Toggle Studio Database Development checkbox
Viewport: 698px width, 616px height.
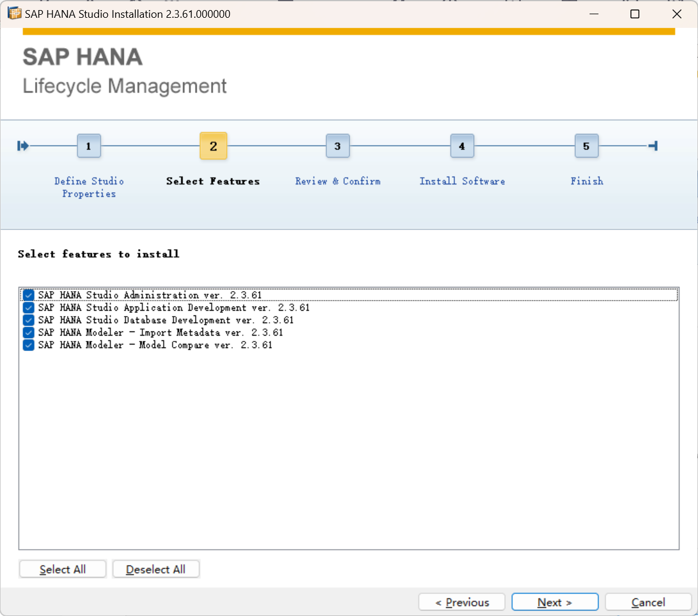pos(28,320)
